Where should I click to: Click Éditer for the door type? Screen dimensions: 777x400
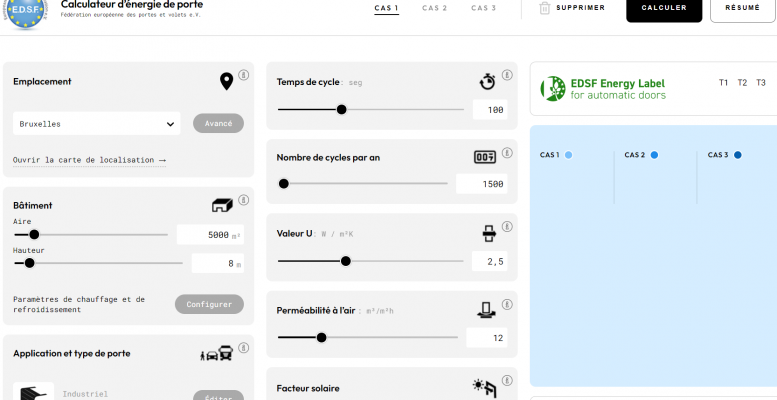219,396
